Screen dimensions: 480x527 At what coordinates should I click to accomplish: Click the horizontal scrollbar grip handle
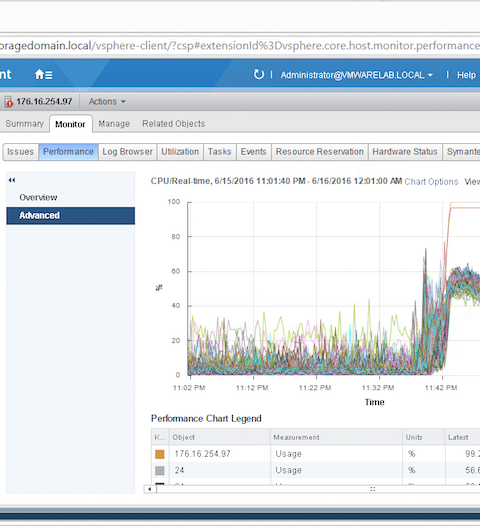pyautogui.click(x=372, y=489)
